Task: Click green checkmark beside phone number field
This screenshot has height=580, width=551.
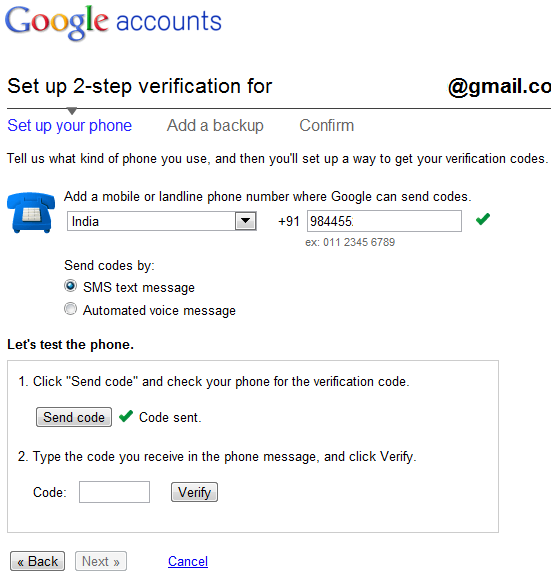Action: 483,219
